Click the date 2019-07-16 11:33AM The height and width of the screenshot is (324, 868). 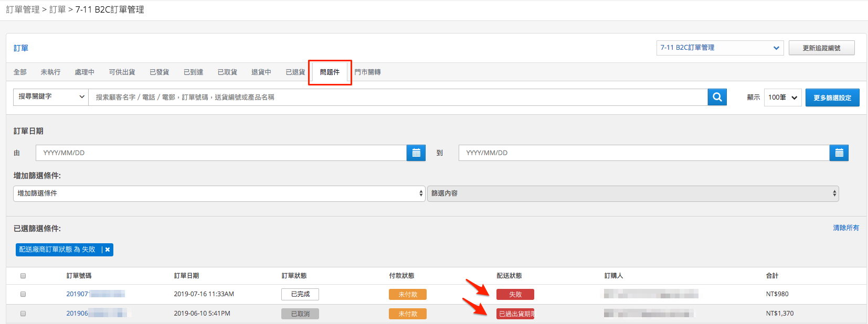click(x=204, y=294)
